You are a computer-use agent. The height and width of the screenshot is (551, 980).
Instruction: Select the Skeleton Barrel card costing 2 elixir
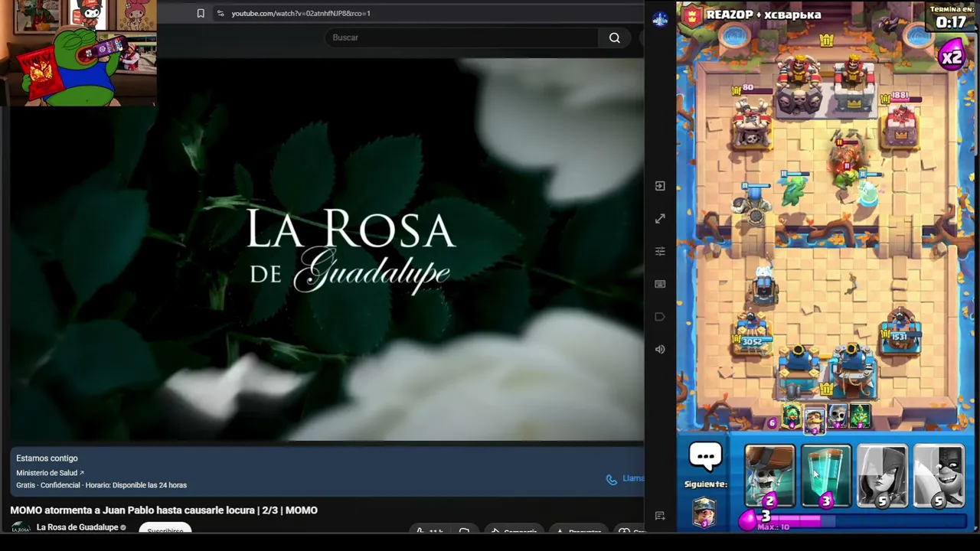click(769, 477)
